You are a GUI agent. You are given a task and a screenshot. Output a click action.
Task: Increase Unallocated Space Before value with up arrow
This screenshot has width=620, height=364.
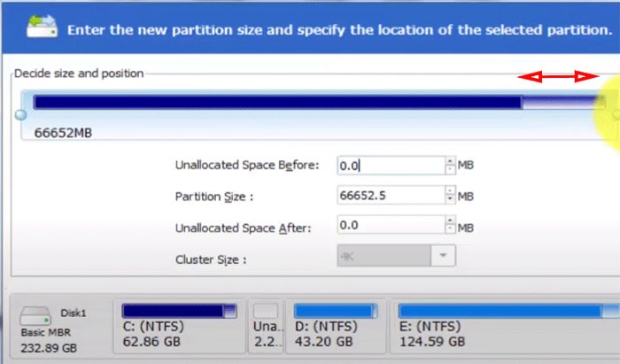tap(450, 161)
